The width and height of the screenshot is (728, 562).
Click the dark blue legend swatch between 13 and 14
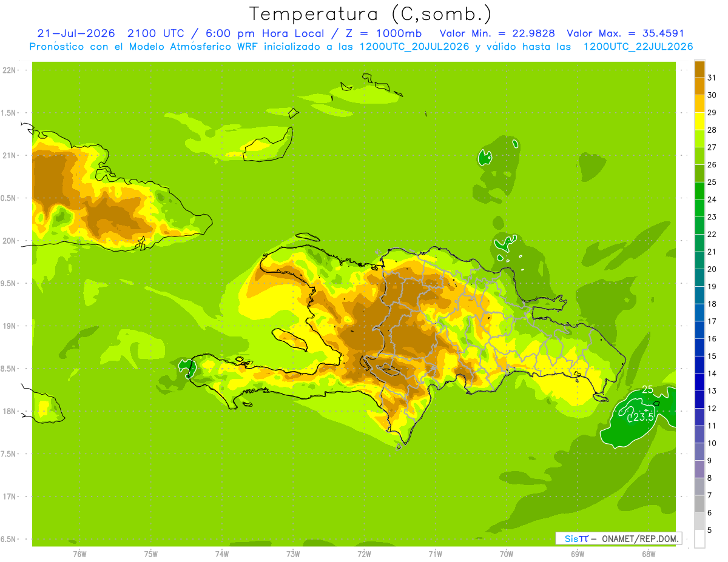pyautogui.click(x=699, y=382)
